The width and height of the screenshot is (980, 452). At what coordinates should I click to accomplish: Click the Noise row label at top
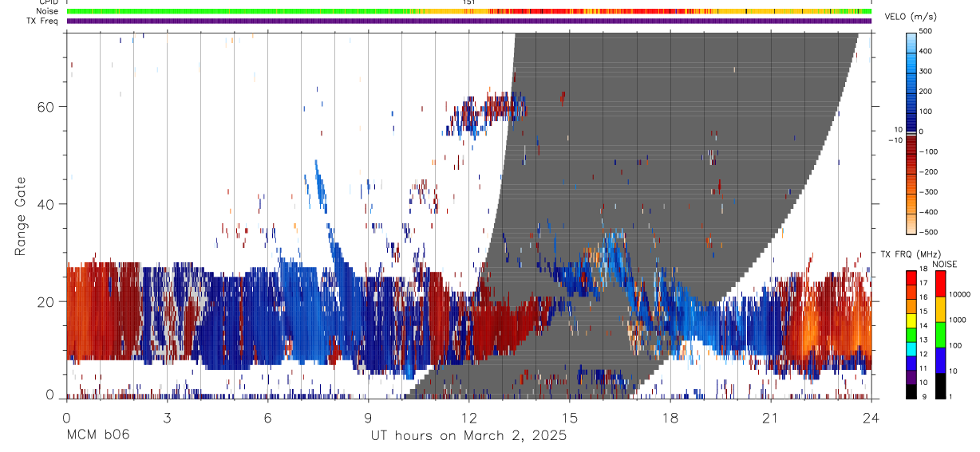(48, 11)
